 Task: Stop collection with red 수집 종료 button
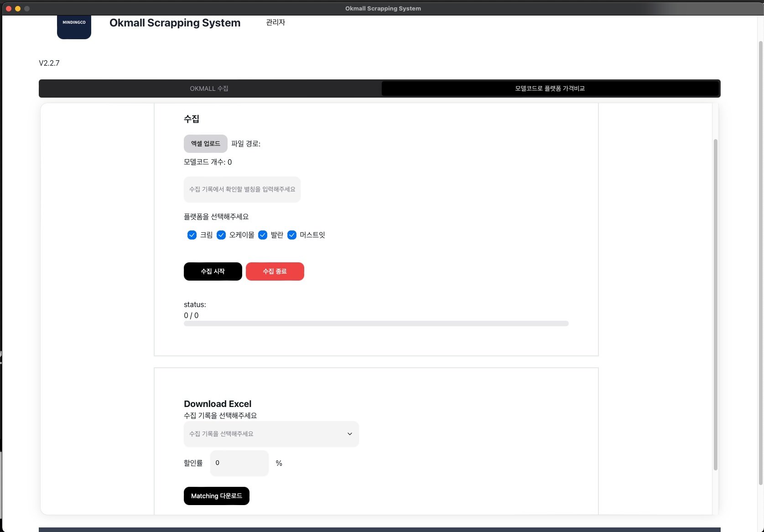(275, 271)
